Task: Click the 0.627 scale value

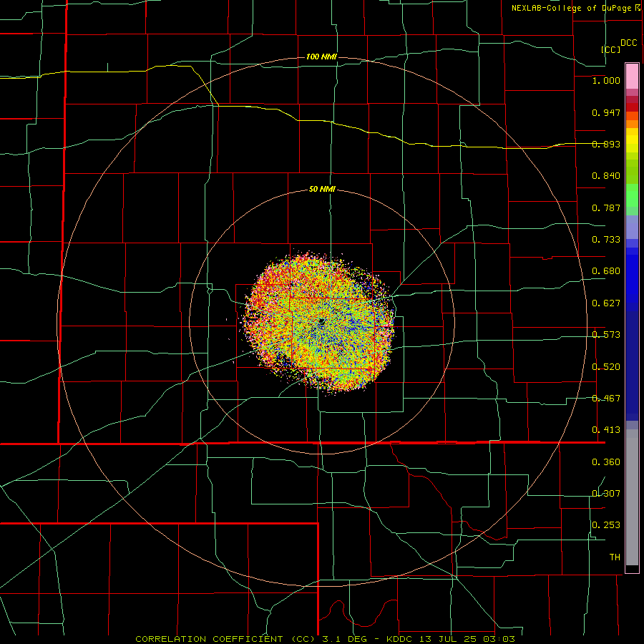Action: [606, 303]
